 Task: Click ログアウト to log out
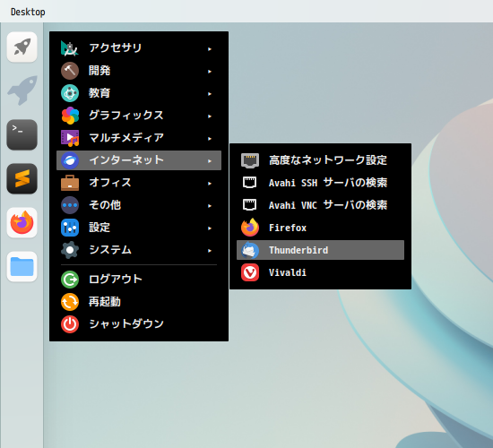(x=139, y=280)
